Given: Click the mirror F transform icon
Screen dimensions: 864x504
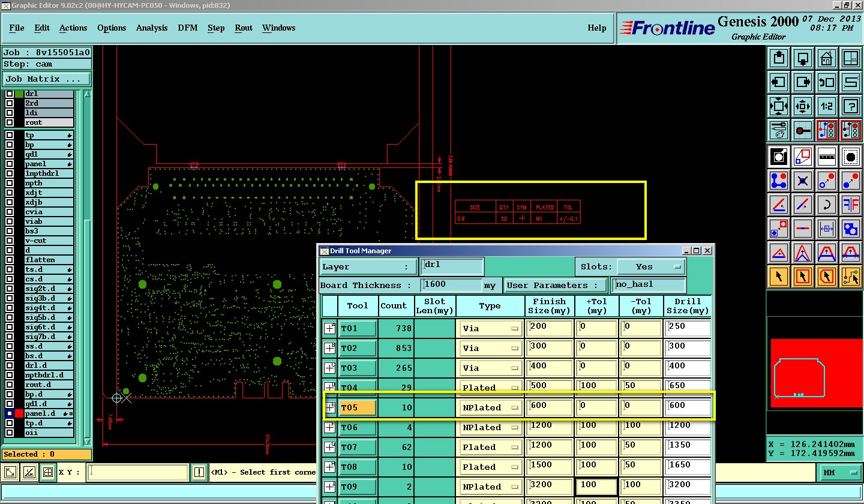Looking at the screenshot, I should pyautogui.click(x=850, y=205).
